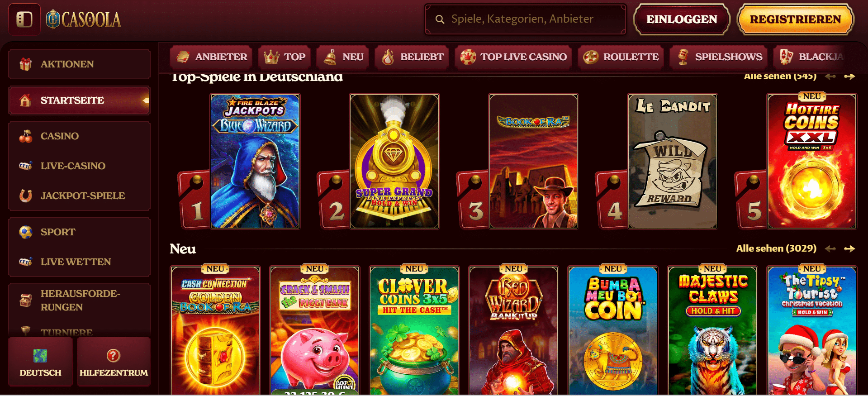Click the Registrieren button
This screenshot has width=868, height=396.
[x=796, y=19]
